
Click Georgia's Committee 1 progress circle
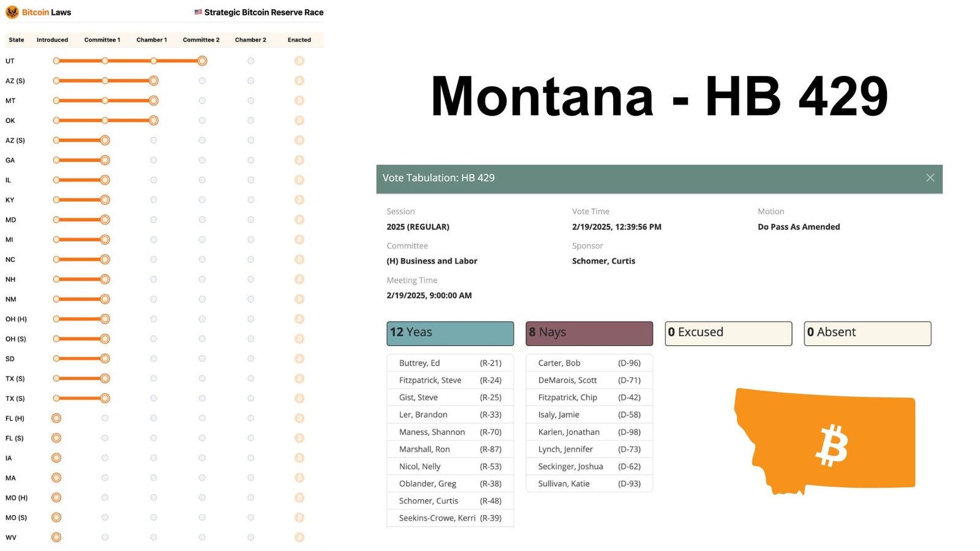[x=105, y=160]
